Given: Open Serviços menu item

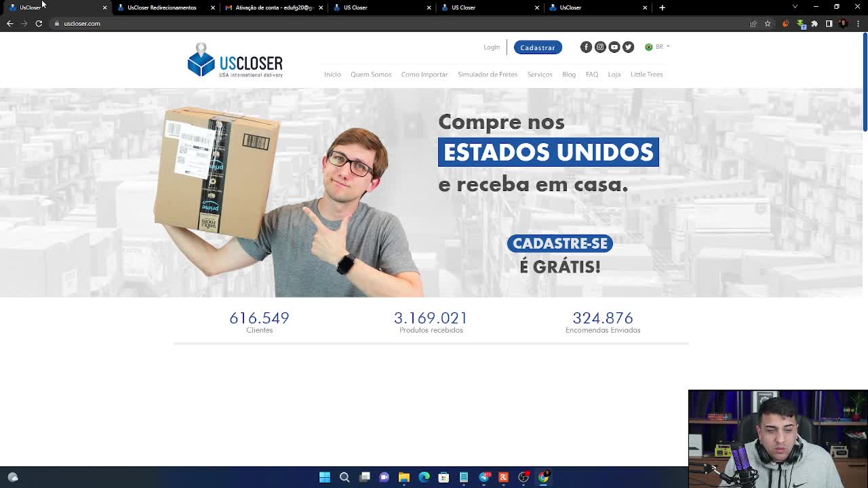Looking at the screenshot, I should point(540,75).
